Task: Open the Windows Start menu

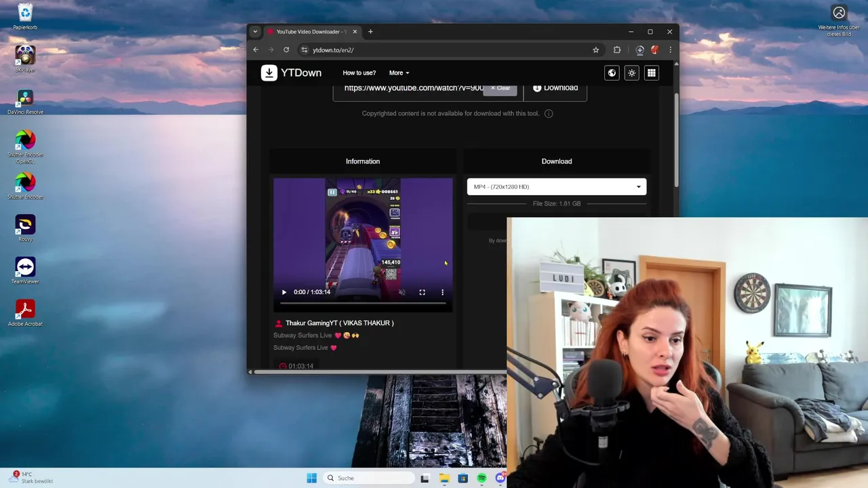Action: tap(311, 478)
